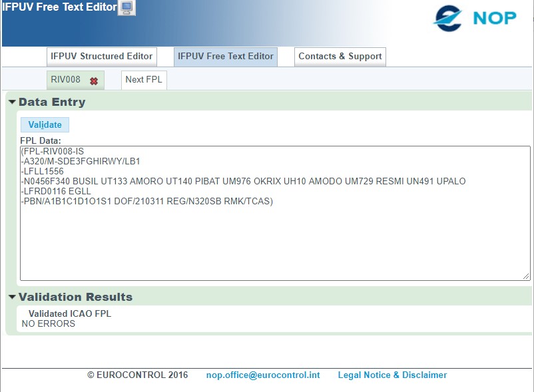Open the Next FPL tab
Image resolution: width=534 pixels, height=392 pixels.
[144, 80]
